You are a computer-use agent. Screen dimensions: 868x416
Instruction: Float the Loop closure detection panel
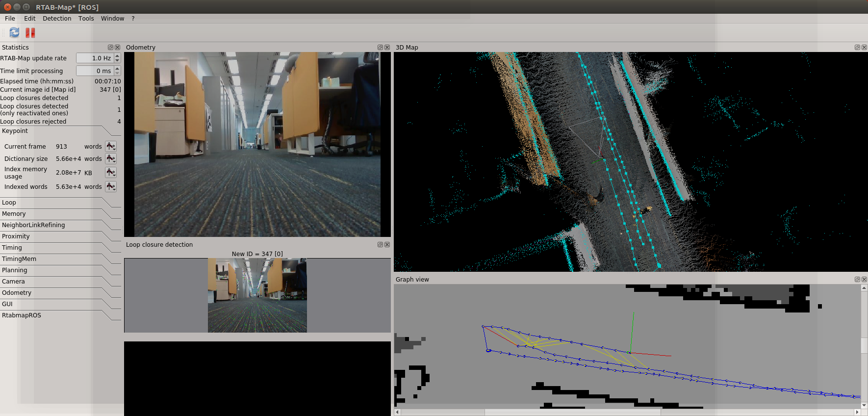[380, 244]
